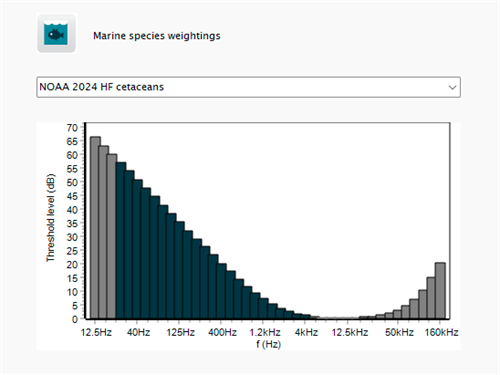The height and width of the screenshot is (375, 500).
Task: Select the first grey bar at 12.5Hz
Action: [95, 228]
